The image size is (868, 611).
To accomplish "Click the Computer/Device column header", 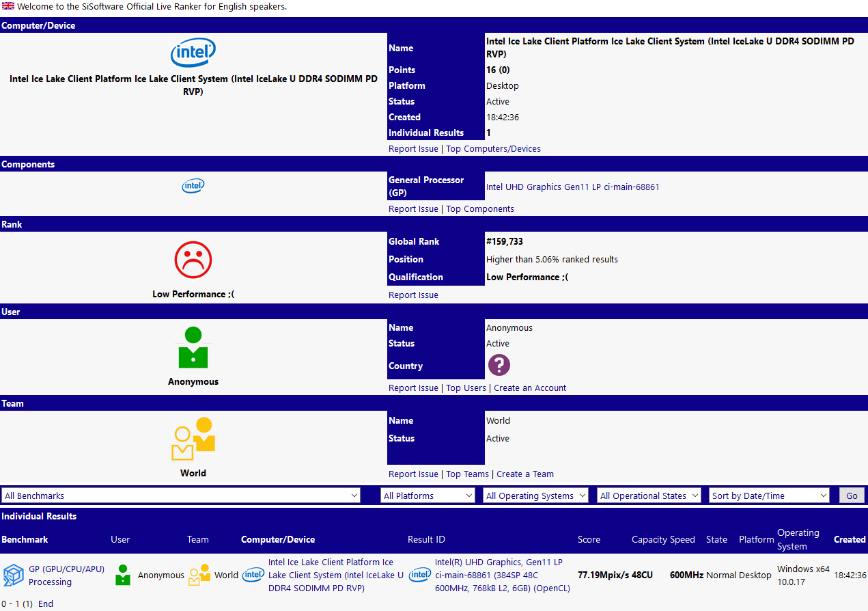I will (x=278, y=539).
